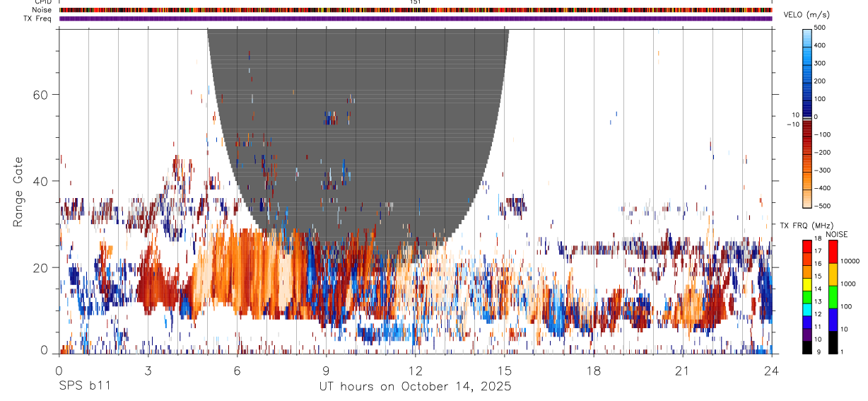Viewport: 868px width, 401px height.
Task: Click the x-axis tick label '6'
Action: [x=237, y=371]
